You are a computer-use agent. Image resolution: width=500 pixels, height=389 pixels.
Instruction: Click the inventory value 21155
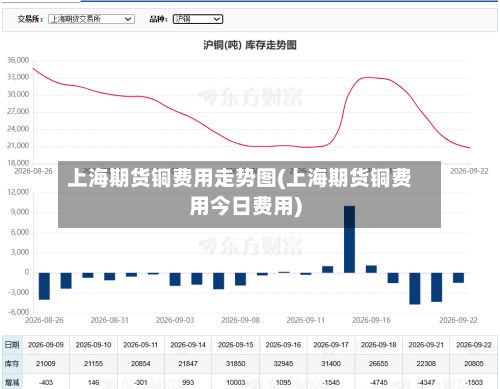[93, 364]
